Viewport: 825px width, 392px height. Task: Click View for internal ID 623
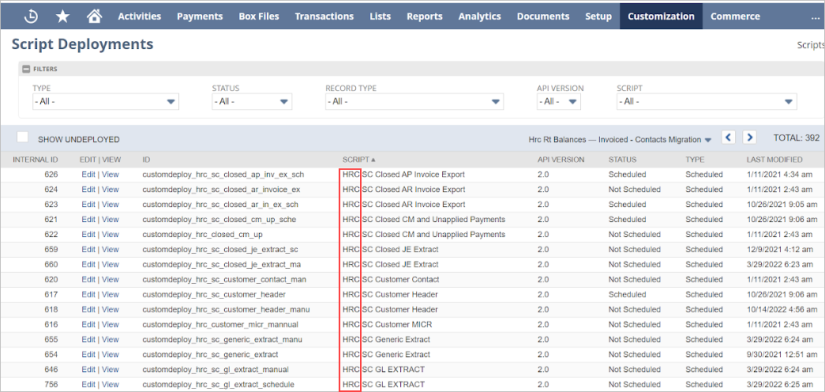[110, 204]
